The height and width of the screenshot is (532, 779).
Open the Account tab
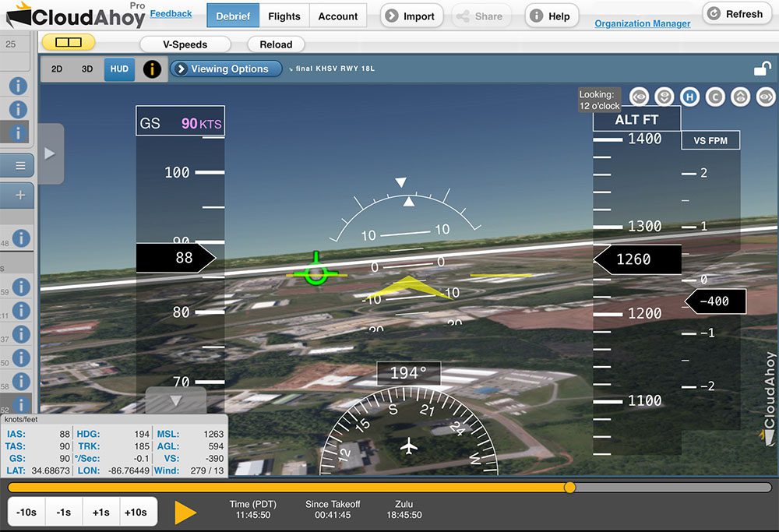(x=338, y=16)
